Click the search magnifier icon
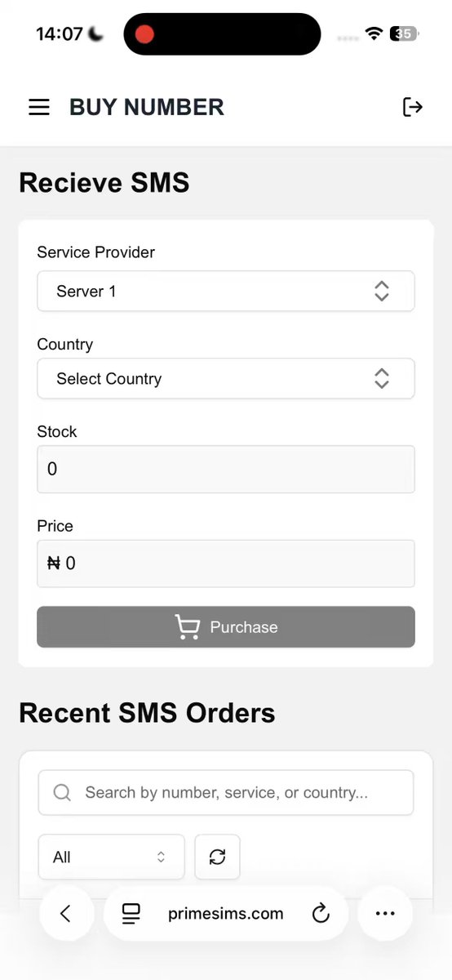This screenshot has height=980, width=452. click(62, 792)
